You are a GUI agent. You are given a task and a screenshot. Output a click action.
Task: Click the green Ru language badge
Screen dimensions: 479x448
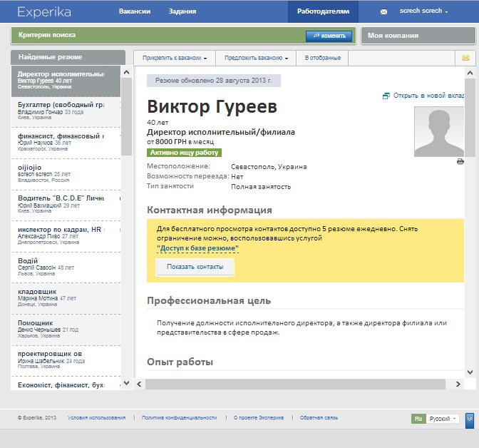coord(418,419)
